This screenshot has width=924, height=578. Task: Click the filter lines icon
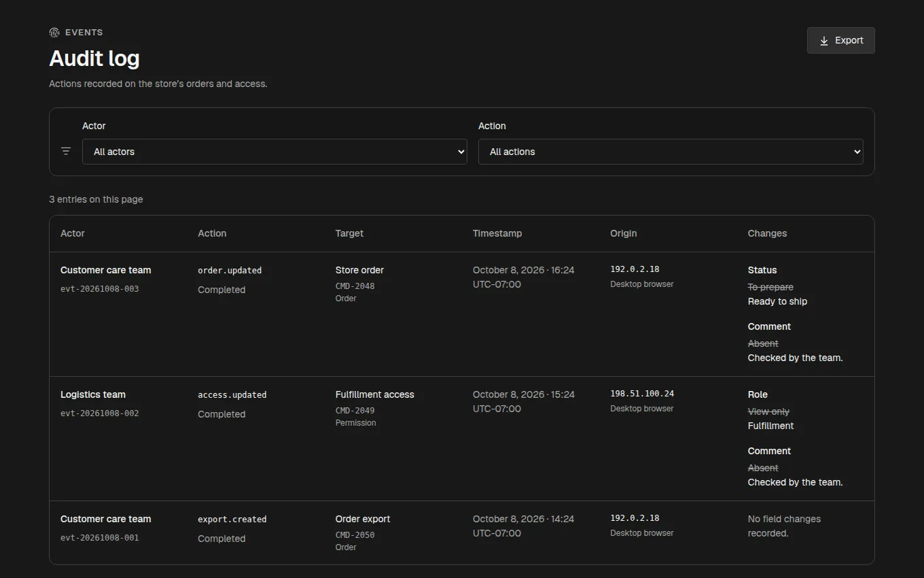pyautogui.click(x=66, y=151)
